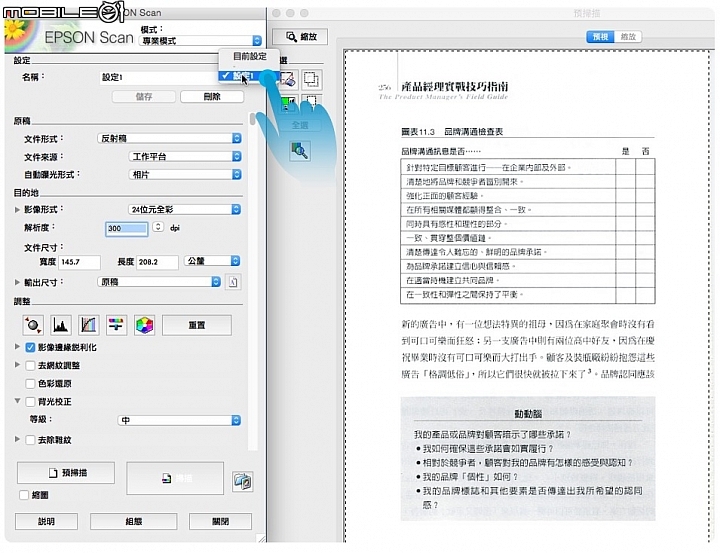Open the 影像形式 24位元全彩 dropdown
The image size is (720, 553).
click(185, 209)
